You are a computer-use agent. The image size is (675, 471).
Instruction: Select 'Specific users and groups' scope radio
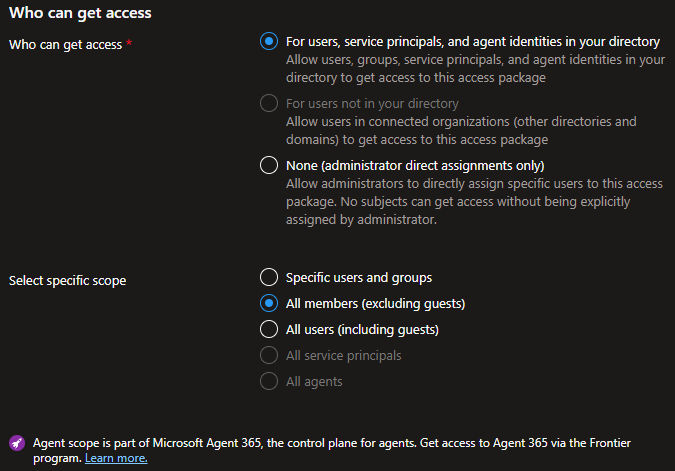coord(269,277)
